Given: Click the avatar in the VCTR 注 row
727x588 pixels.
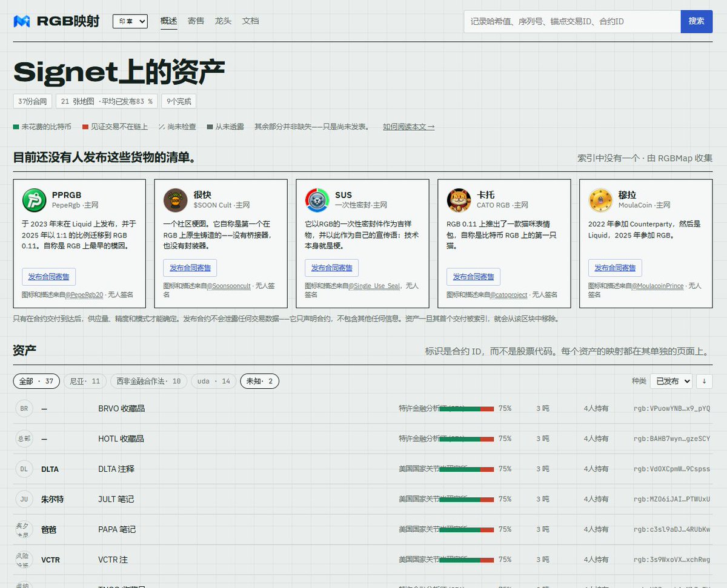Looking at the screenshot, I should tap(24, 560).
